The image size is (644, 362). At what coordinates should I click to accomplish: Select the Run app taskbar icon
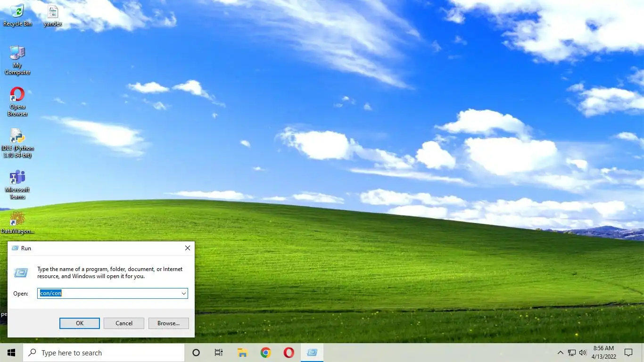point(312,353)
